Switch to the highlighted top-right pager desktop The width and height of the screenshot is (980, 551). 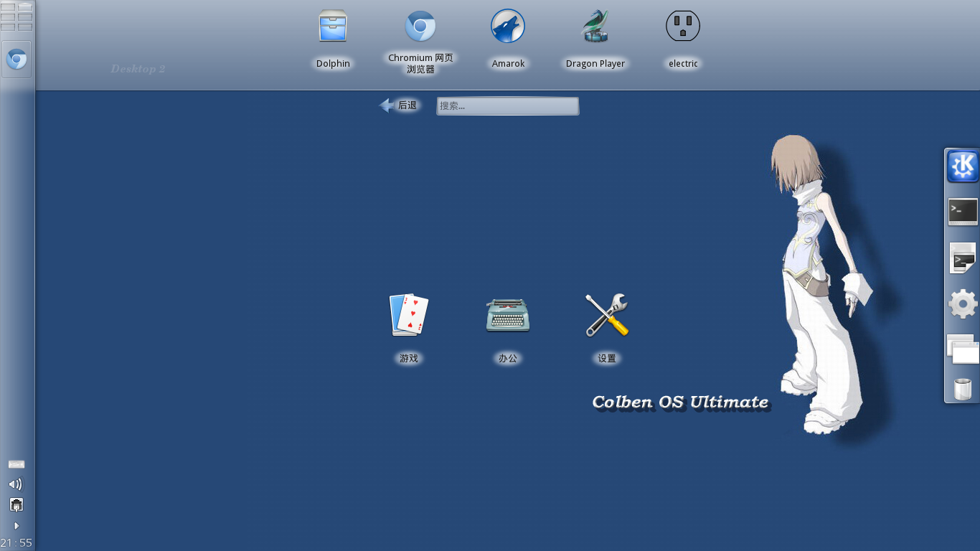25,6
